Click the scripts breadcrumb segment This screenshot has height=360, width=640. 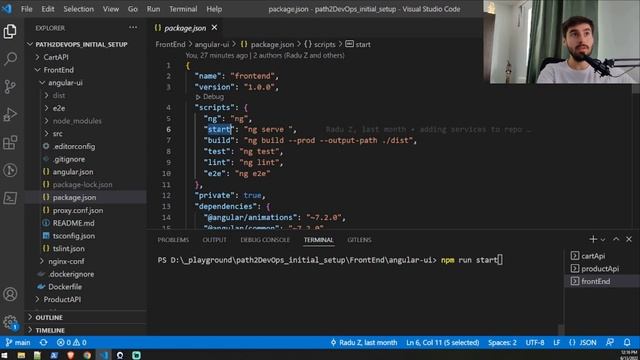tap(320, 44)
